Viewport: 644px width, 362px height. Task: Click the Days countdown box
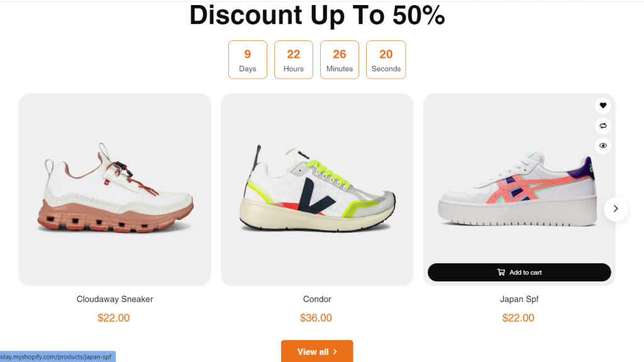248,60
